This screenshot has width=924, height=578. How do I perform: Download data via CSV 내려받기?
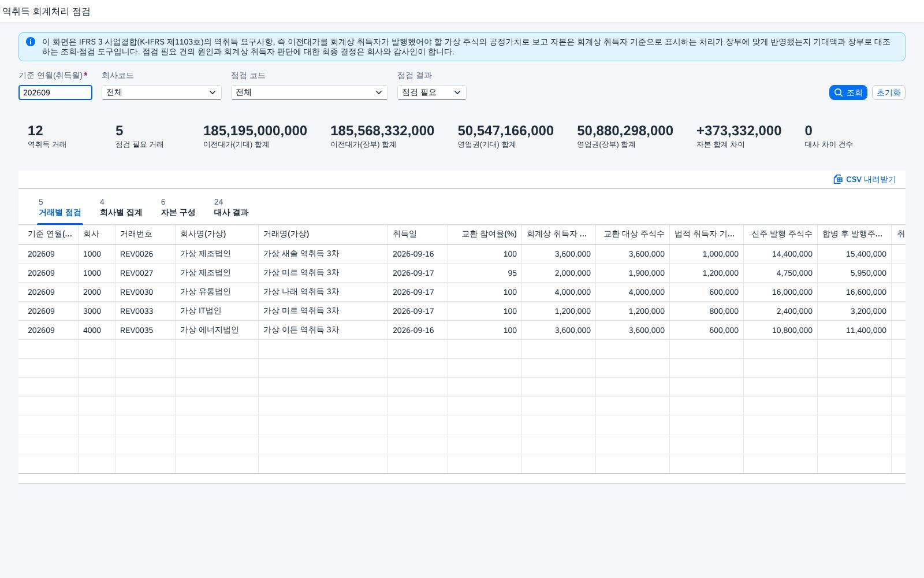(x=865, y=179)
